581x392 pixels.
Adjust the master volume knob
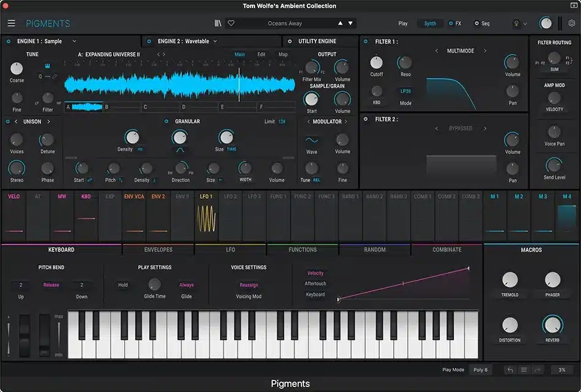click(x=545, y=23)
